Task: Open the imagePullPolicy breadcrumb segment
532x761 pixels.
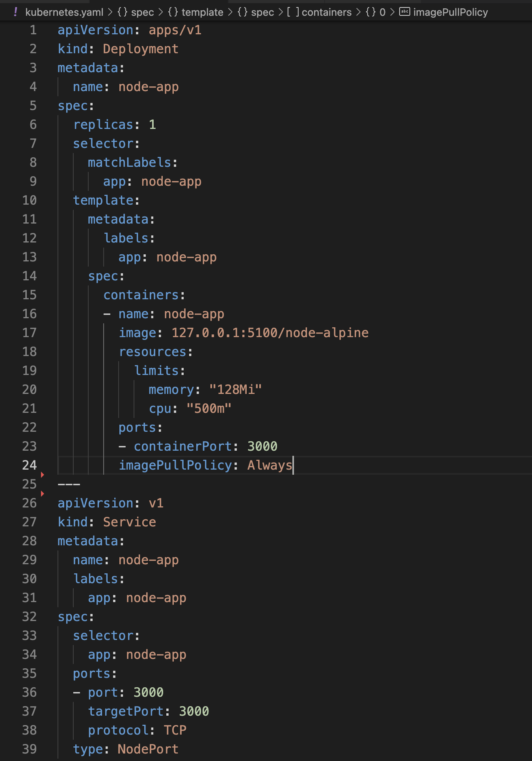Action: point(450,12)
